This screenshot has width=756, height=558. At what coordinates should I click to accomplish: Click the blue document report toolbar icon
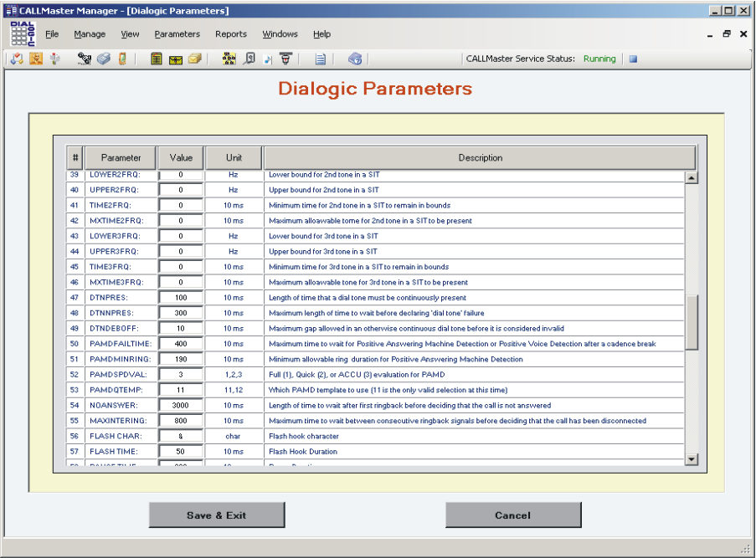321,59
